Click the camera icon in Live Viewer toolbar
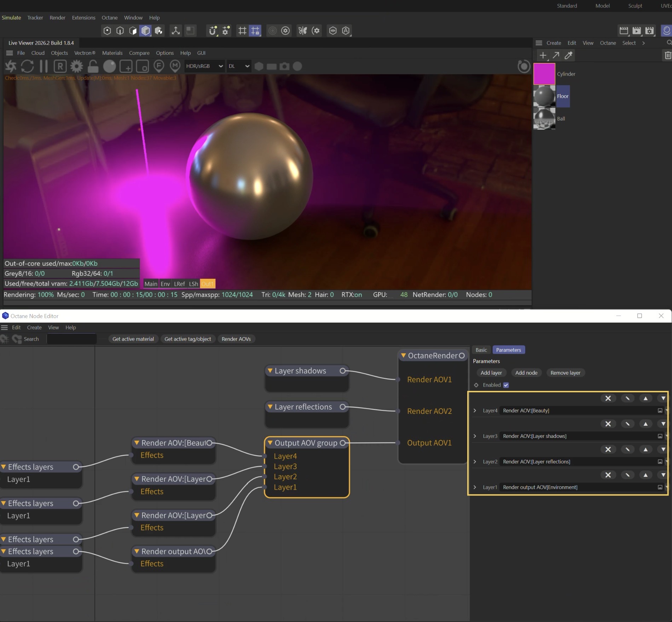672x622 pixels. pos(284,66)
